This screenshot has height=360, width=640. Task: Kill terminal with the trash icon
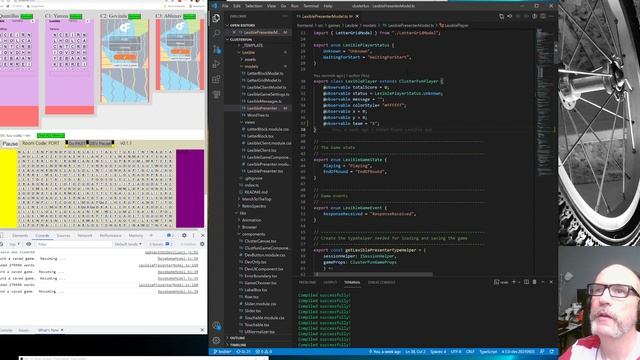coord(534,282)
